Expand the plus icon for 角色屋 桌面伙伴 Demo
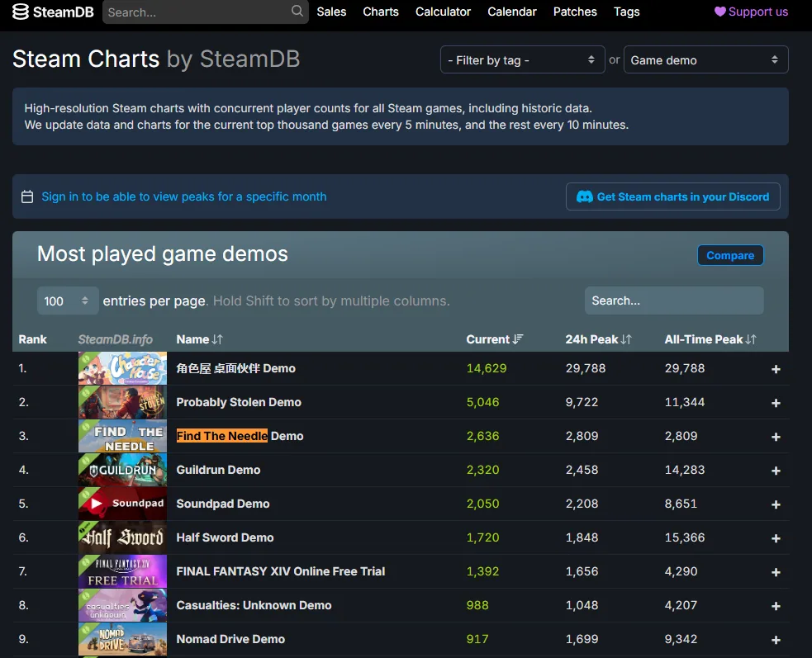This screenshot has width=812, height=658. 776,369
